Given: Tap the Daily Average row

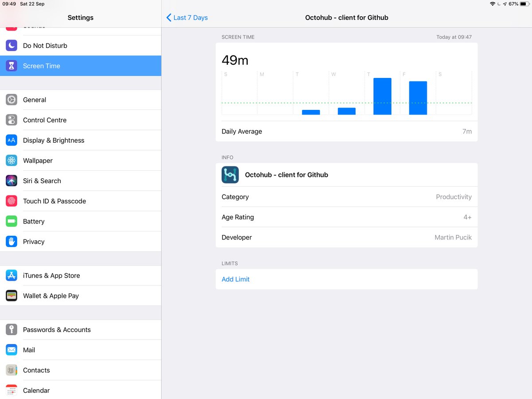Looking at the screenshot, I should point(347,132).
